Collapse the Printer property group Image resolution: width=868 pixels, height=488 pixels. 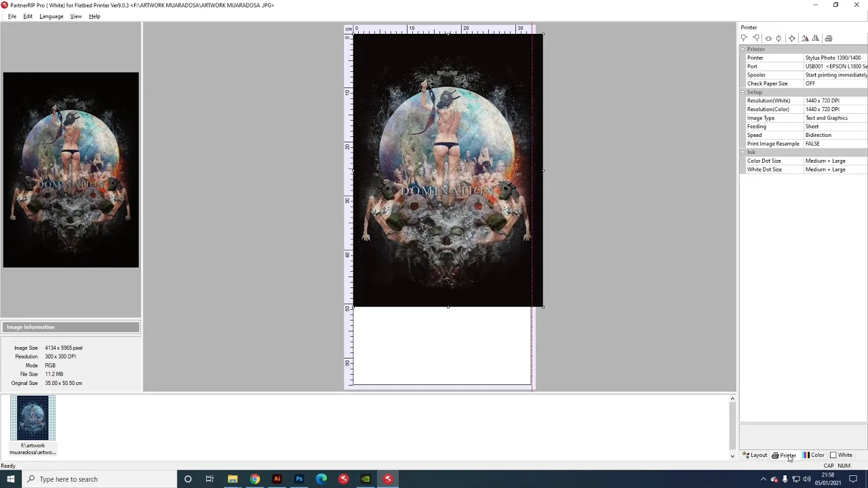click(x=743, y=49)
